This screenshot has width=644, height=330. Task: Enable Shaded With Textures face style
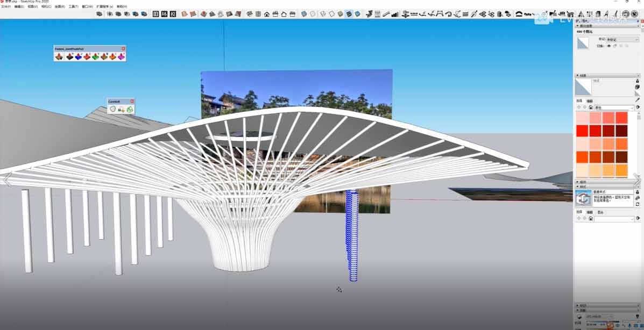point(349,14)
